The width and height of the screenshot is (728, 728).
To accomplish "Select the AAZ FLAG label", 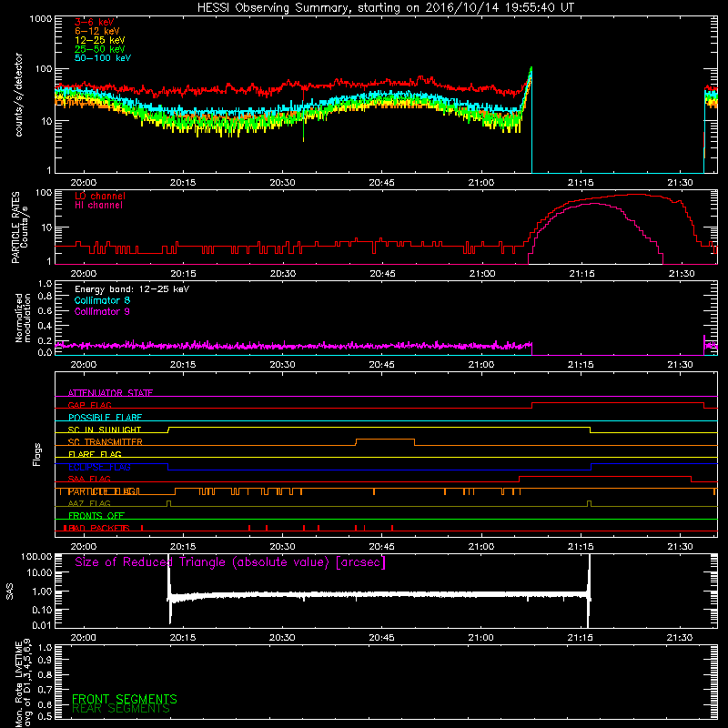I will pyautogui.click(x=89, y=503).
